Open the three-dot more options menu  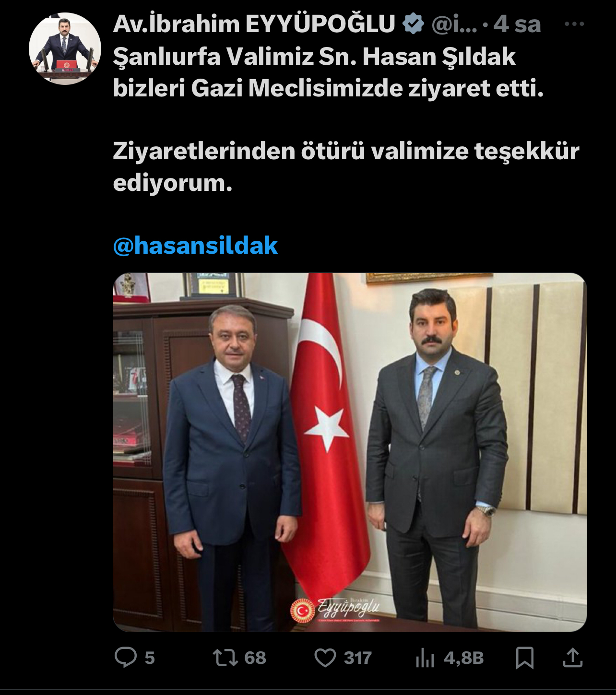(x=574, y=24)
